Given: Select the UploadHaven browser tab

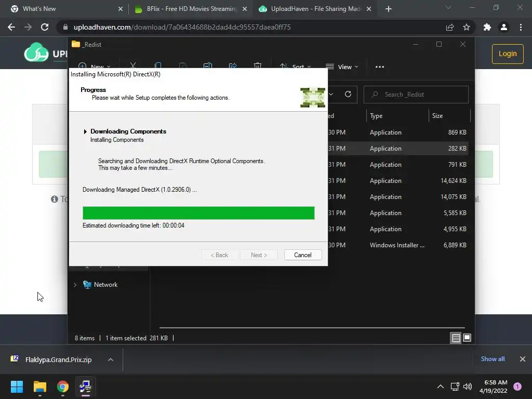Looking at the screenshot, I should tap(315, 9).
